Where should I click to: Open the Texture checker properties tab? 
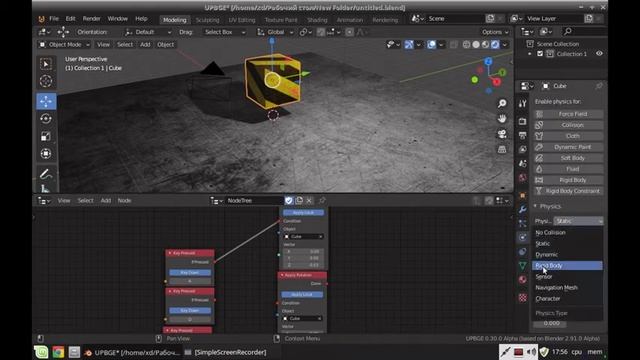522,298
